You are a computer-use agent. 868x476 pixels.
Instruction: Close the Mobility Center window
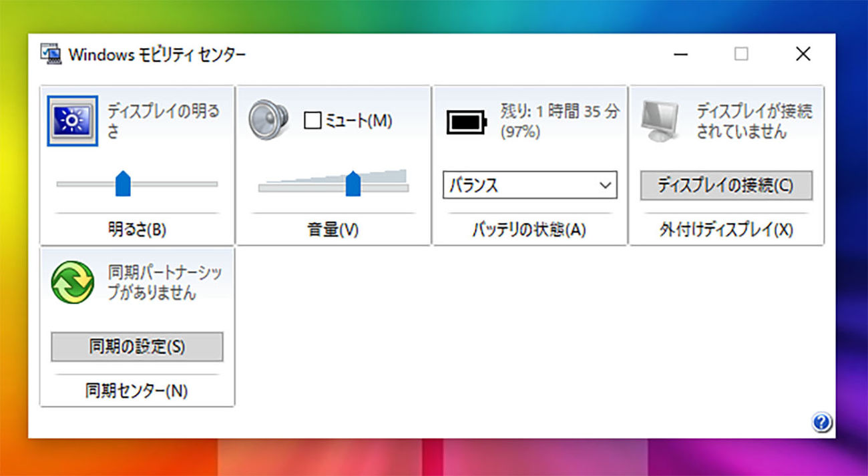point(803,54)
